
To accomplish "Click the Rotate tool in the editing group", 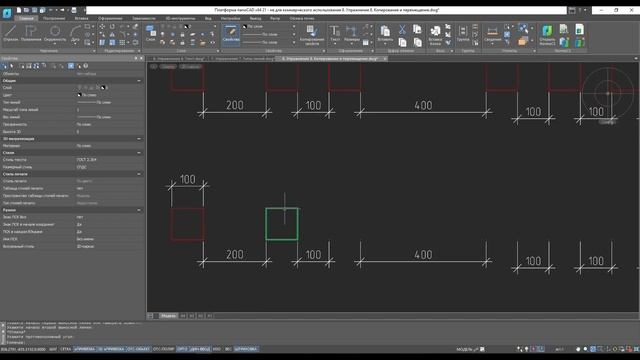I will [x=112, y=27].
